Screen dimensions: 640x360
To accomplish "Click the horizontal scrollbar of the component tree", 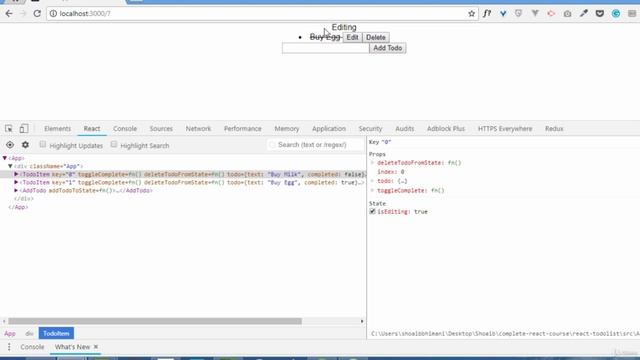I will [155, 321].
